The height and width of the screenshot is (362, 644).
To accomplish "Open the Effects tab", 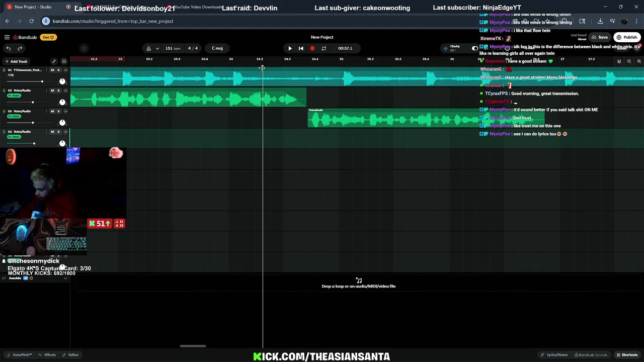I will click(47, 355).
